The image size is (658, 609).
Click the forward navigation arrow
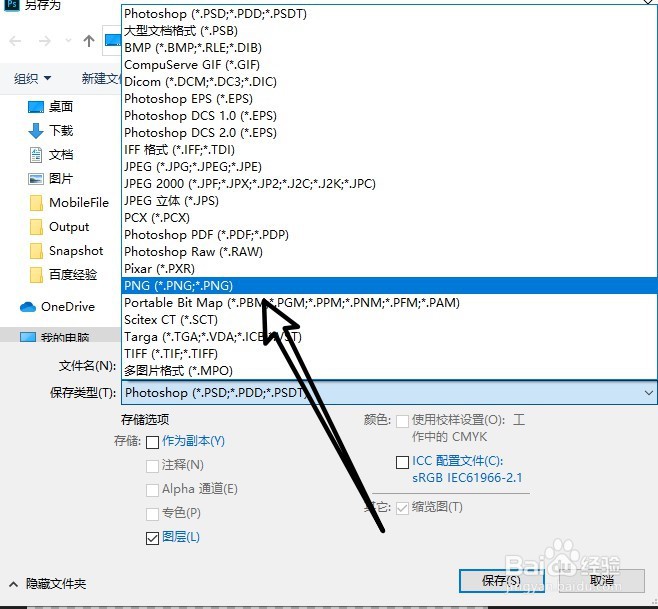tap(44, 41)
